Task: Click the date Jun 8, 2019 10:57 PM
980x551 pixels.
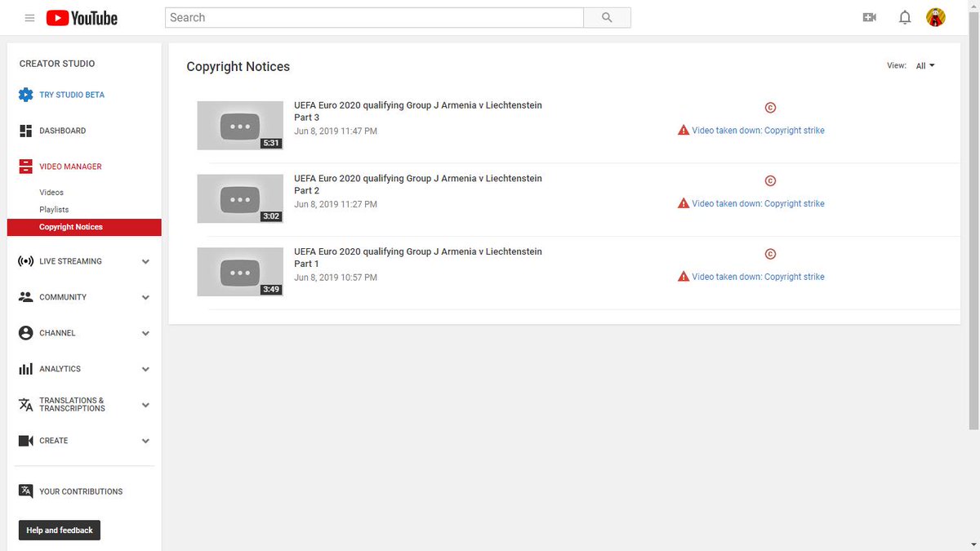Action: point(336,278)
